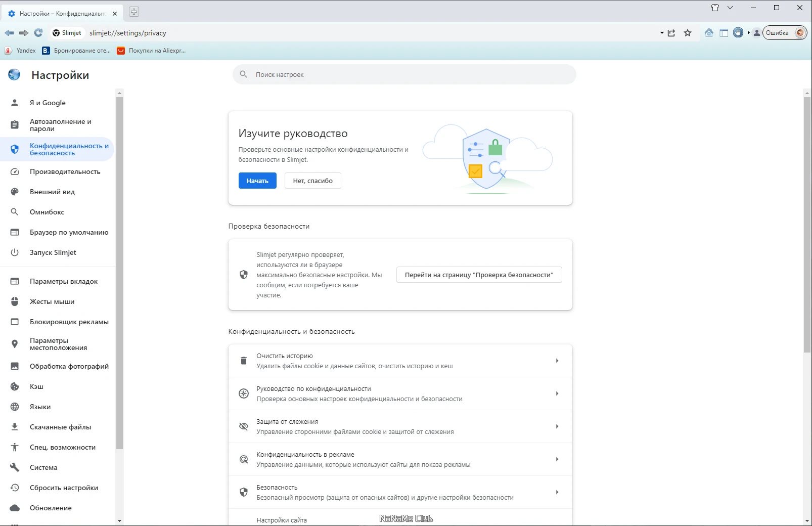Screen dimensions: 812x526
Task: Expand the Очистить историю row arrow
Action: [x=557, y=361]
